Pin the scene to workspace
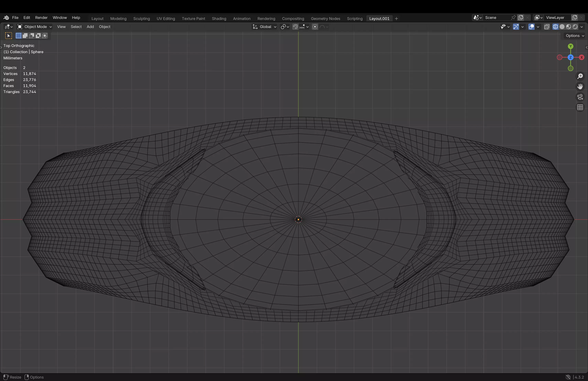Image resolution: width=588 pixels, height=381 pixels. tap(513, 18)
